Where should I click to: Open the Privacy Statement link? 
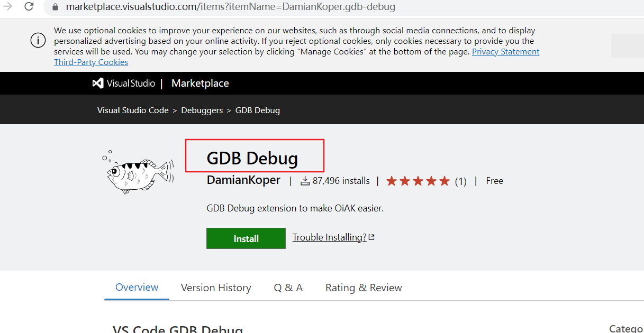pos(505,52)
